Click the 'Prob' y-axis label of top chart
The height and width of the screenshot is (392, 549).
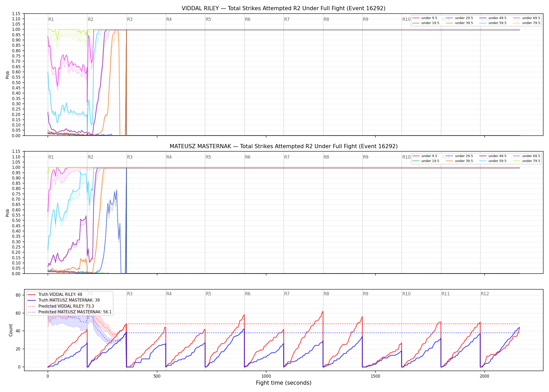[8, 75]
